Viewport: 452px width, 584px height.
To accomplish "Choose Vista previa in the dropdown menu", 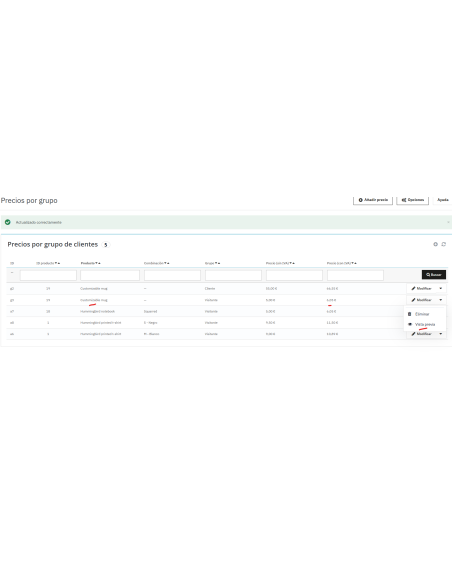I will (425, 324).
